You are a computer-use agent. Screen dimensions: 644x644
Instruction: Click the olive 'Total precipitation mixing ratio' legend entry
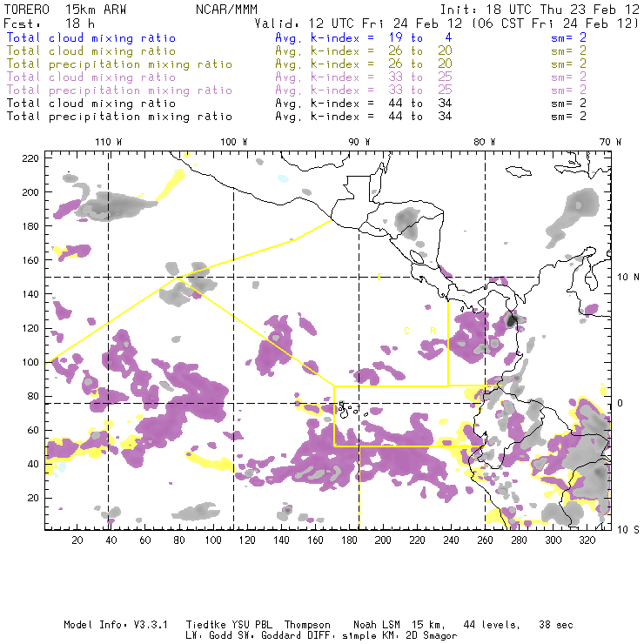pos(119,64)
